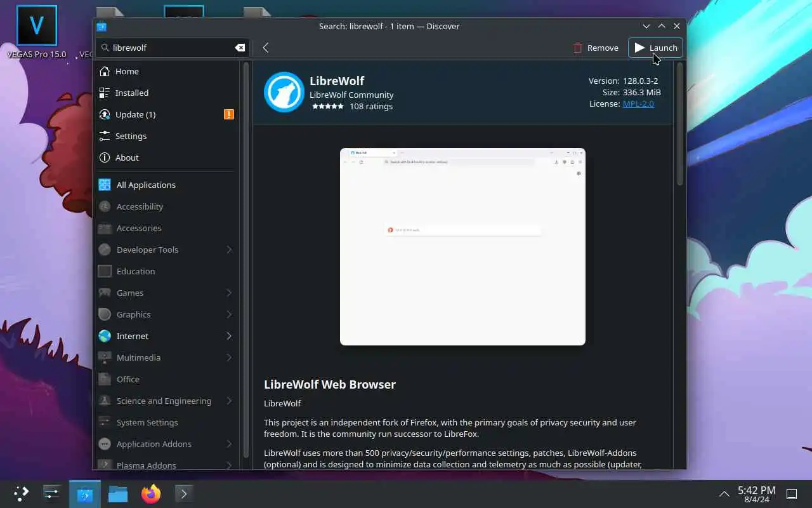Open Dolphin file manager from taskbar
The height and width of the screenshot is (508, 812).
pyautogui.click(x=118, y=493)
